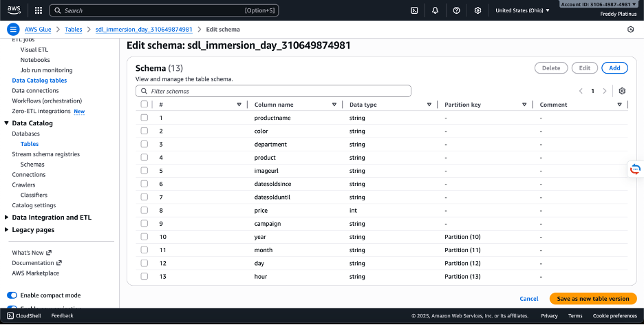Viewport: 644px width, 325px height.
Task: Open Crawlers in sidebar
Action: pyautogui.click(x=23, y=185)
